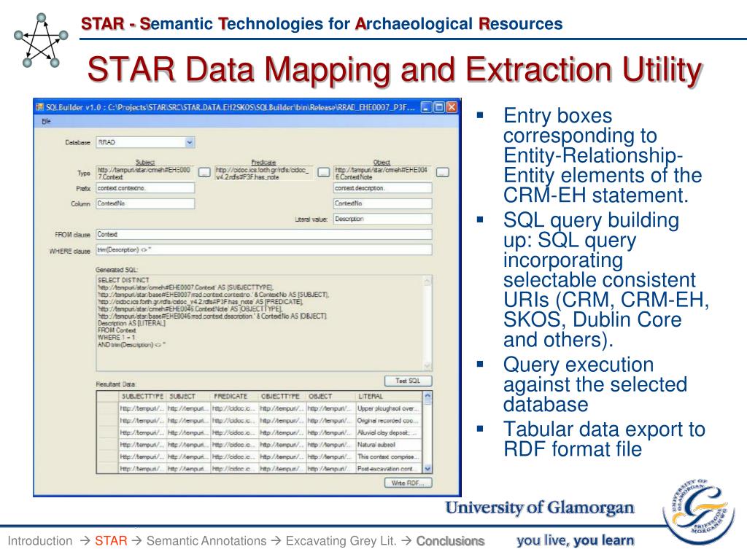747x560 pixels.
Task: Click the PREDICATE column header
Action: click(235, 396)
